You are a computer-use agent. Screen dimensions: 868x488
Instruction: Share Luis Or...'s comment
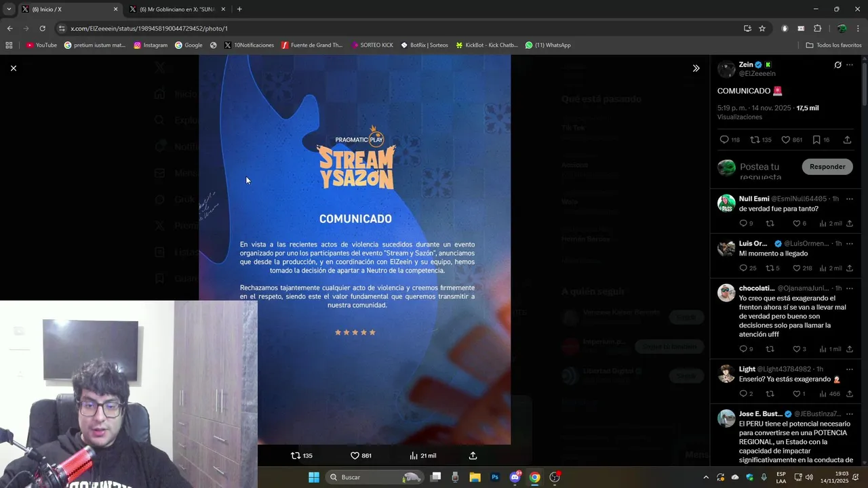[850, 268]
